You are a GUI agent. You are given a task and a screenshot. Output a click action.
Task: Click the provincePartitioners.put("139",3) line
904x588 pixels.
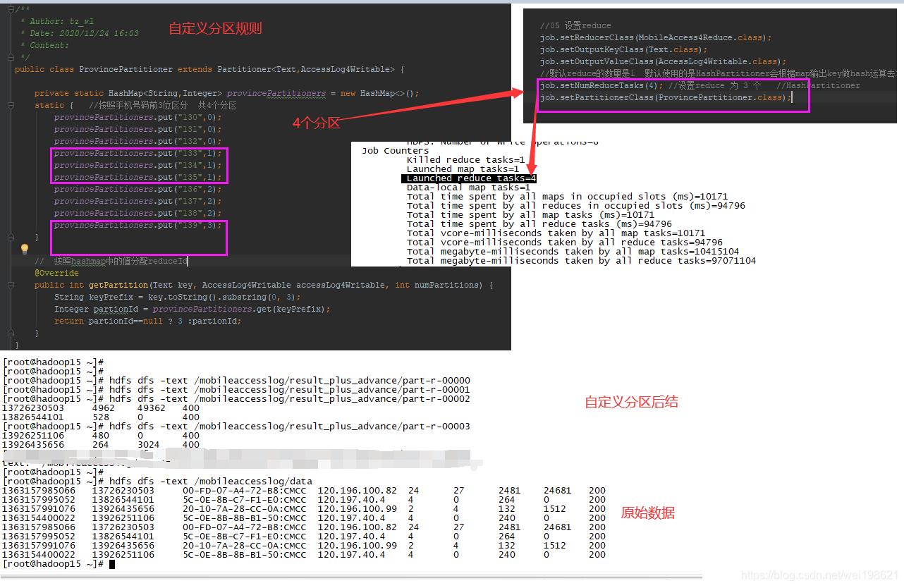138,225
